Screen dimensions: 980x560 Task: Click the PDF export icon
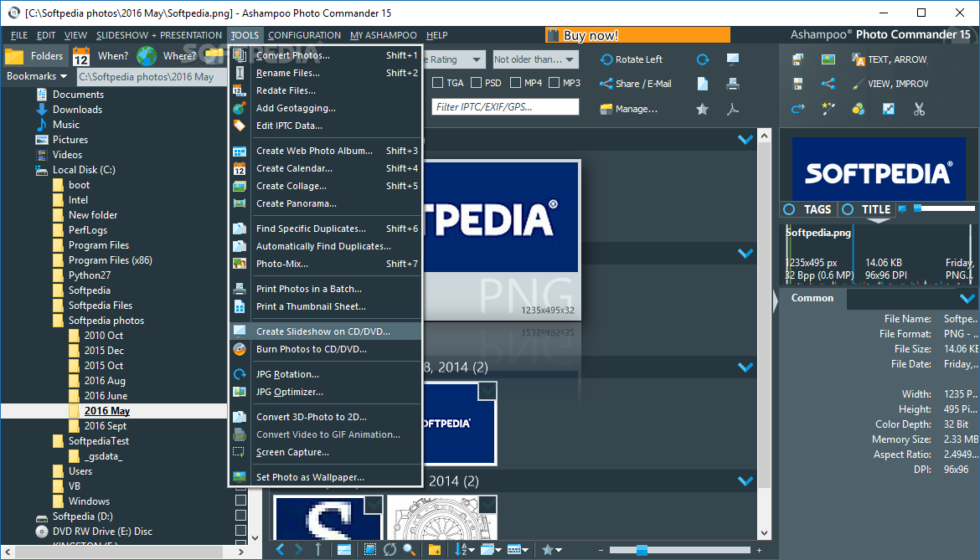click(x=733, y=110)
